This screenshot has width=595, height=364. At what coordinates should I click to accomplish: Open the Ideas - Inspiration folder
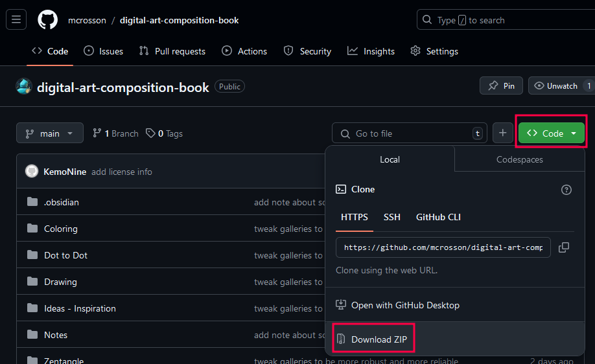click(80, 308)
